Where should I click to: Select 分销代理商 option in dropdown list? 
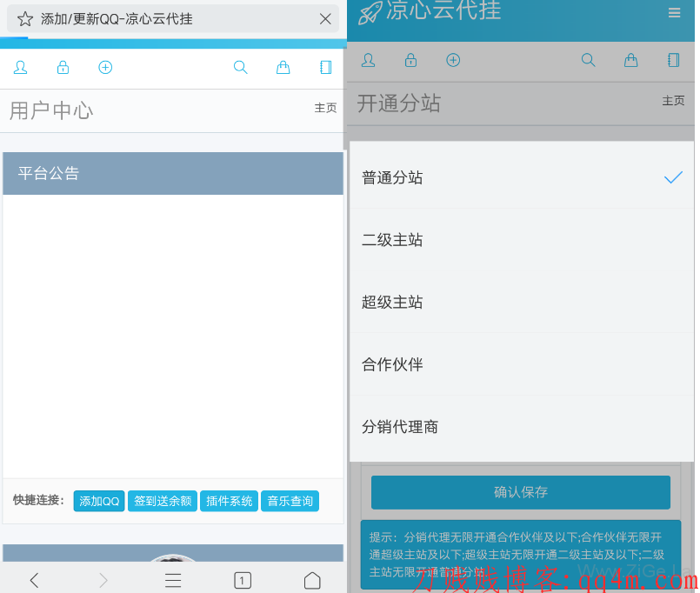pos(522,427)
